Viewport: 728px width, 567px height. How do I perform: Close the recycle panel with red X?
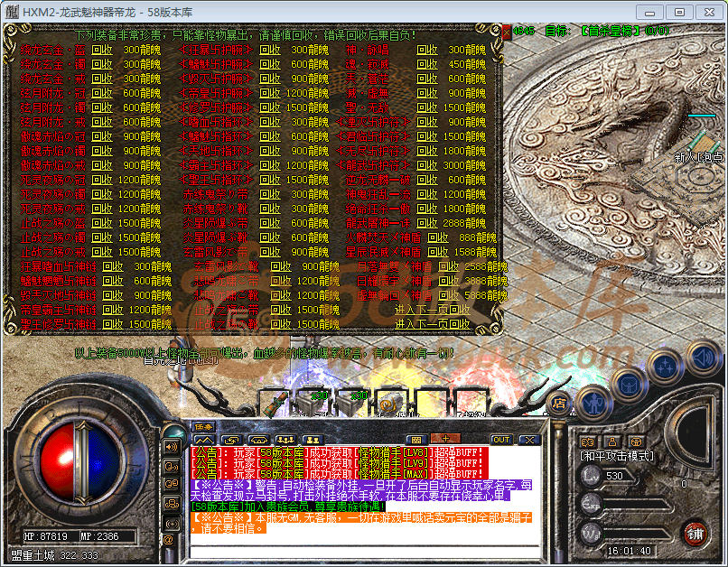tap(506, 32)
